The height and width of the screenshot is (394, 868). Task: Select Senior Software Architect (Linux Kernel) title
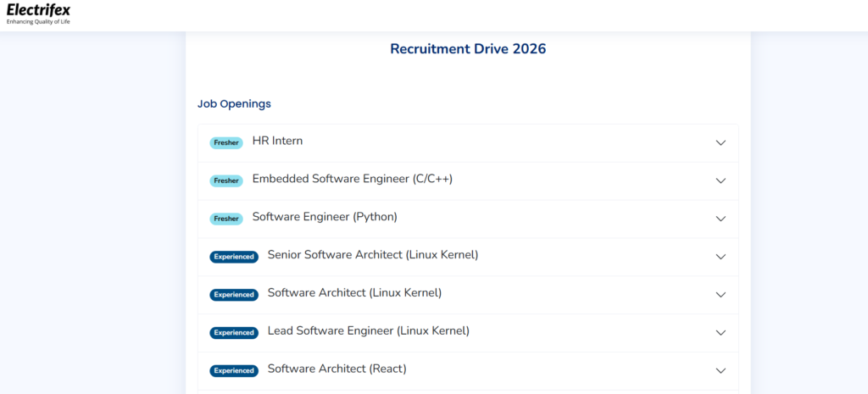click(x=372, y=255)
